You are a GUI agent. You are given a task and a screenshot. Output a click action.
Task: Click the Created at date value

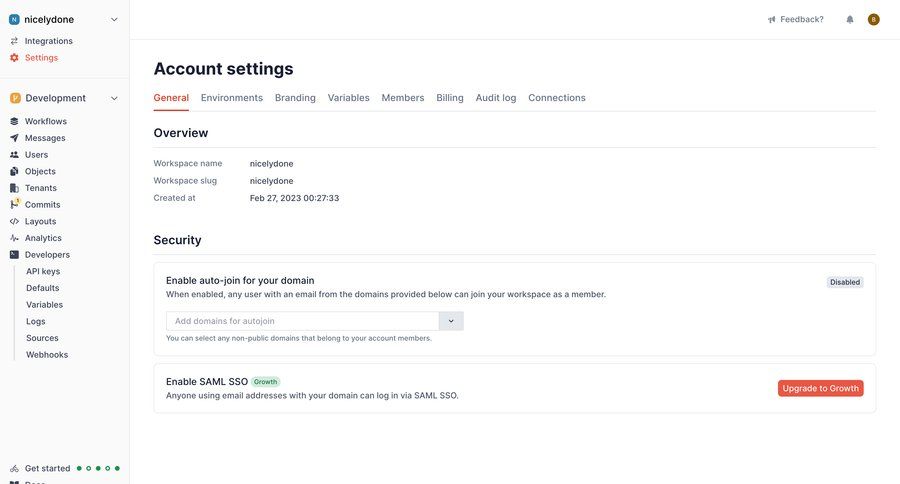(x=294, y=198)
